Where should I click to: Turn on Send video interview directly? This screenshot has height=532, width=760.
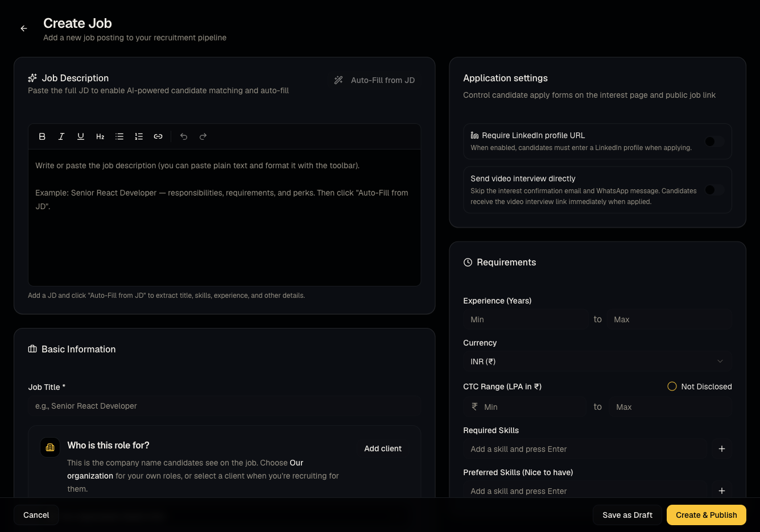pos(714,190)
